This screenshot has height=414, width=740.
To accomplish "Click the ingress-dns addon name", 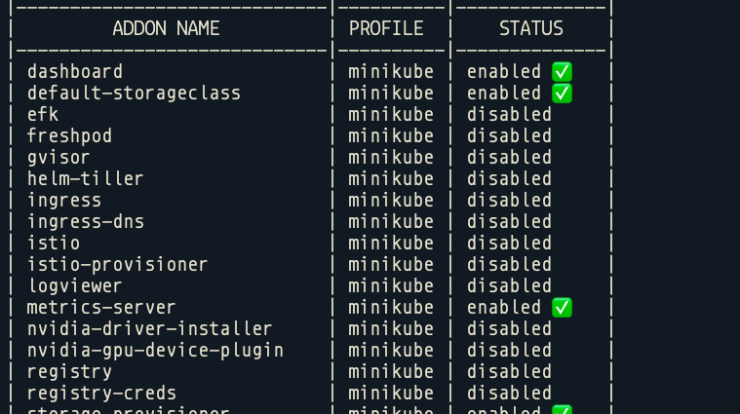I will (x=85, y=222).
